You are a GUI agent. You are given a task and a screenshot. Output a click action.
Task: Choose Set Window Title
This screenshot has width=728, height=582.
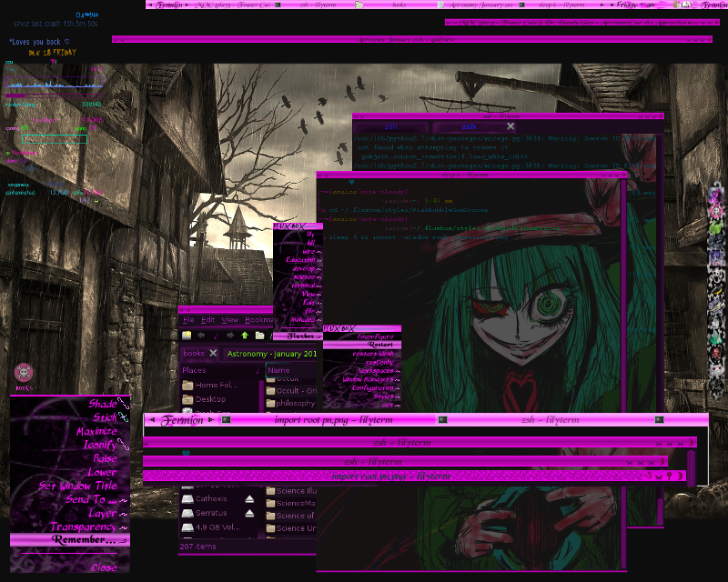pyautogui.click(x=70, y=486)
